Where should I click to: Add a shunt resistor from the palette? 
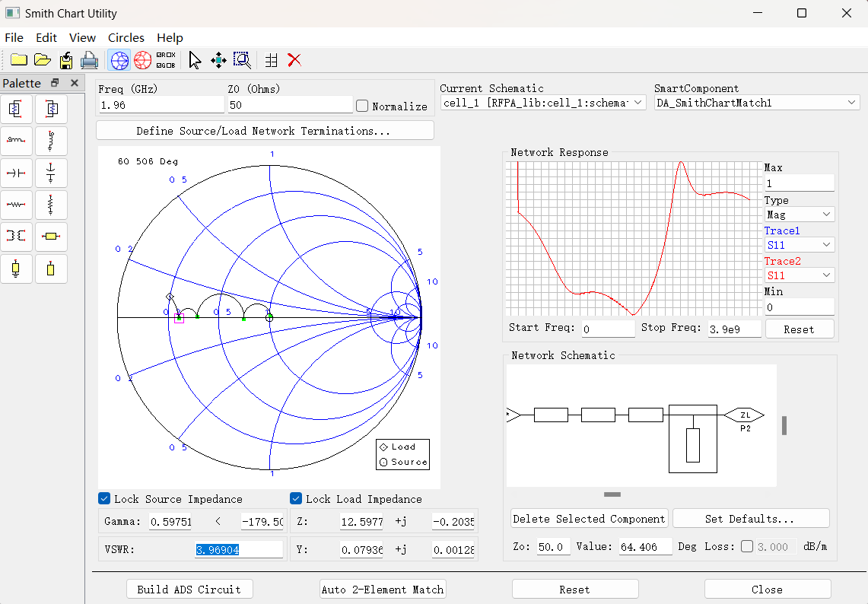(x=51, y=205)
